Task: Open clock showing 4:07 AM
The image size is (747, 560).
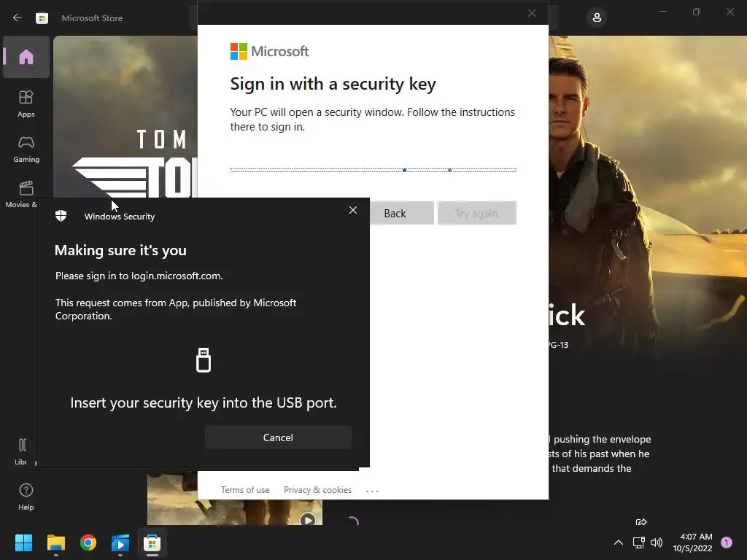Action: (x=693, y=542)
